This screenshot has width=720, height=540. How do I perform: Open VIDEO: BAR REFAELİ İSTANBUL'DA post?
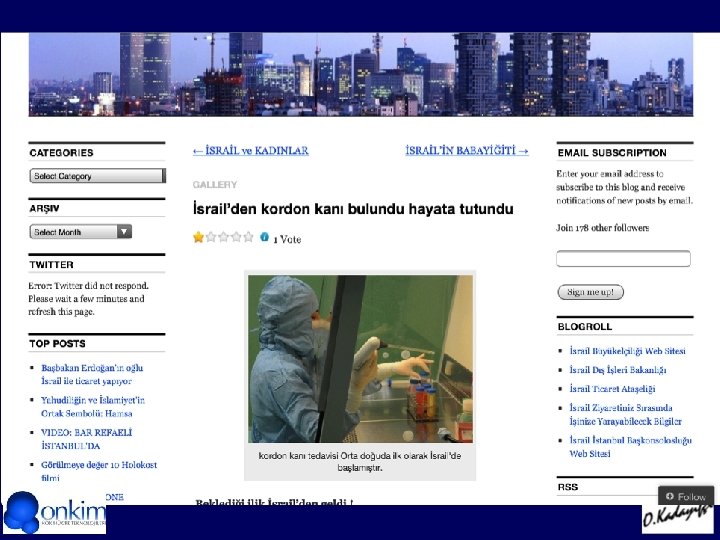86,439
